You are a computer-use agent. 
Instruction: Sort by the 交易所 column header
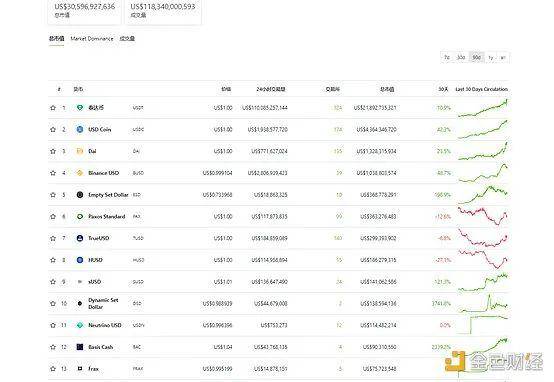tap(332, 89)
